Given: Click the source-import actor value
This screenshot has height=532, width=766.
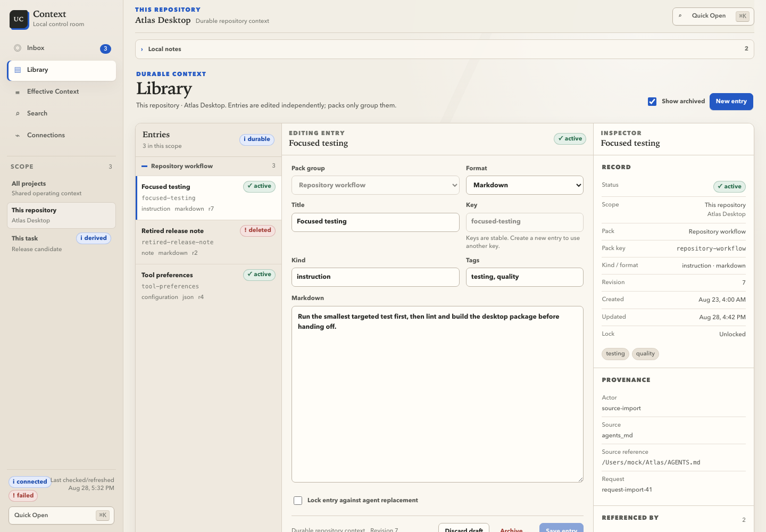Looking at the screenshot, I should (x=621, y=409).
